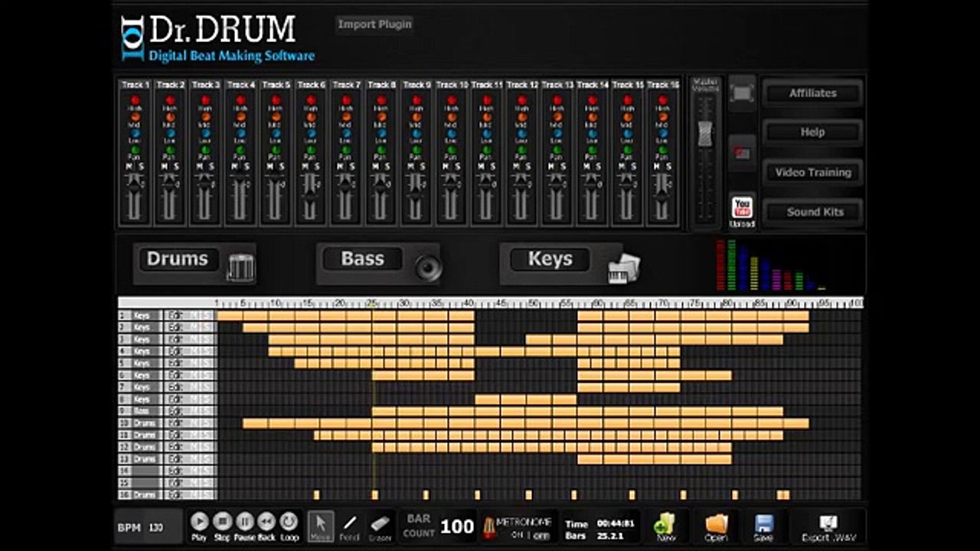Click the Track 8 volume fader
Image resolution: width=980 pixels, height=551 pixels.
(x=381, y=186)
